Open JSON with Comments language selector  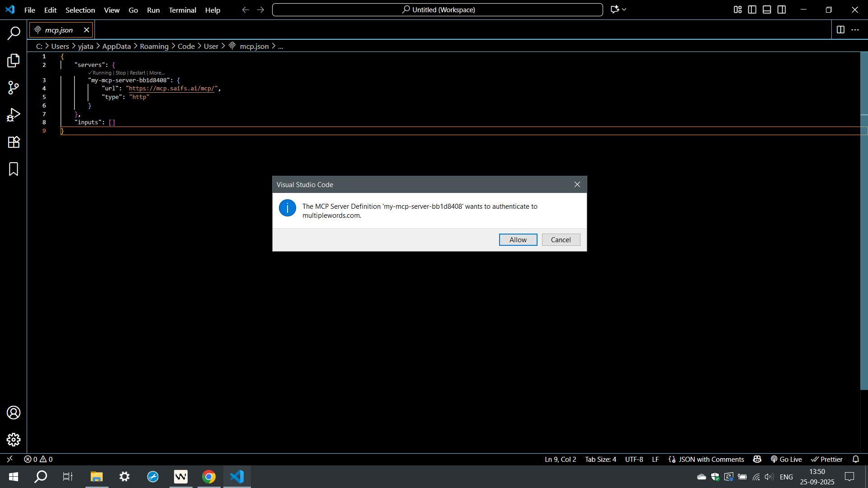711,459
